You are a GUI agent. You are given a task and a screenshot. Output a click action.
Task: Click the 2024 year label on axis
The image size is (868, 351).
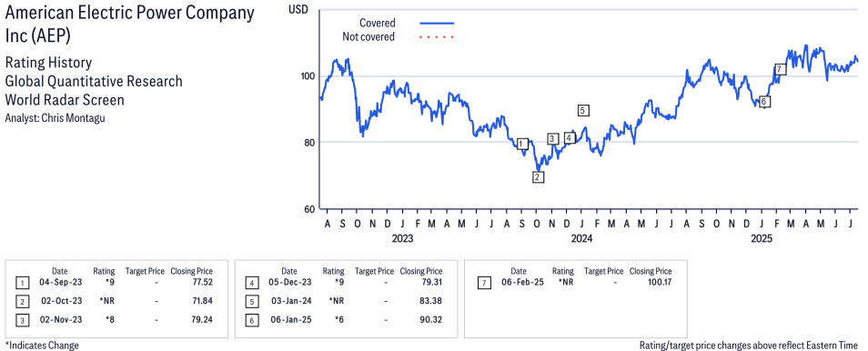(x=581, y=238)
